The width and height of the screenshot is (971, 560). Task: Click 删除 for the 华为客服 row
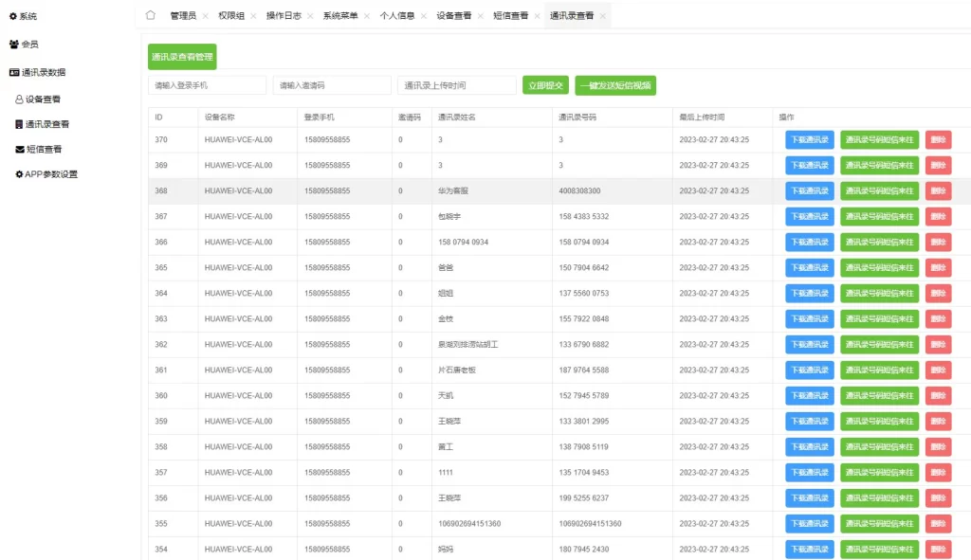point(938,190)
